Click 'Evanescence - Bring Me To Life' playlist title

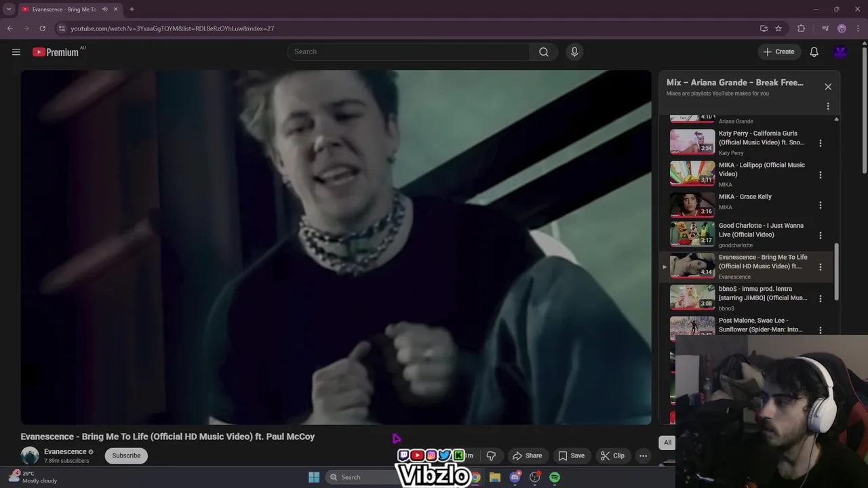[x=763, y=262]
